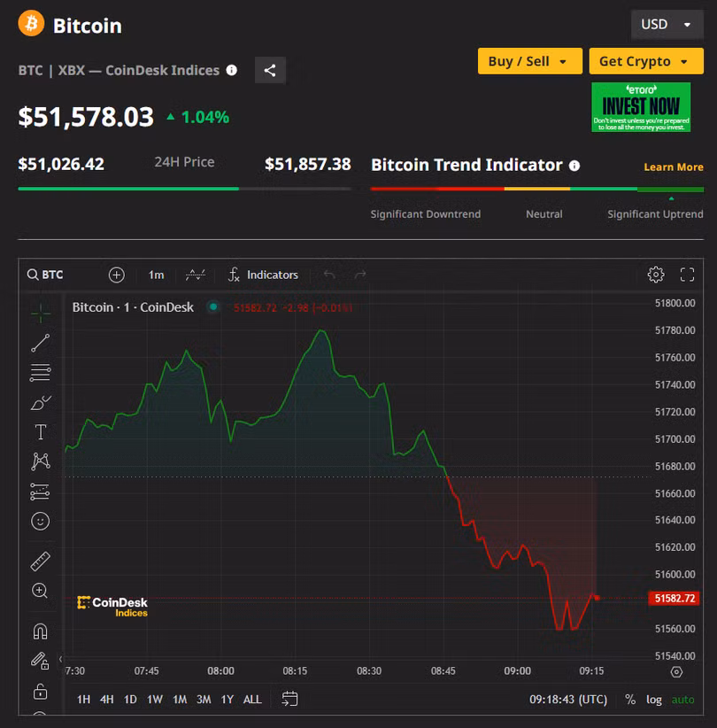
Task: Toggle log scale on chart
Action: tap(653, 699)
